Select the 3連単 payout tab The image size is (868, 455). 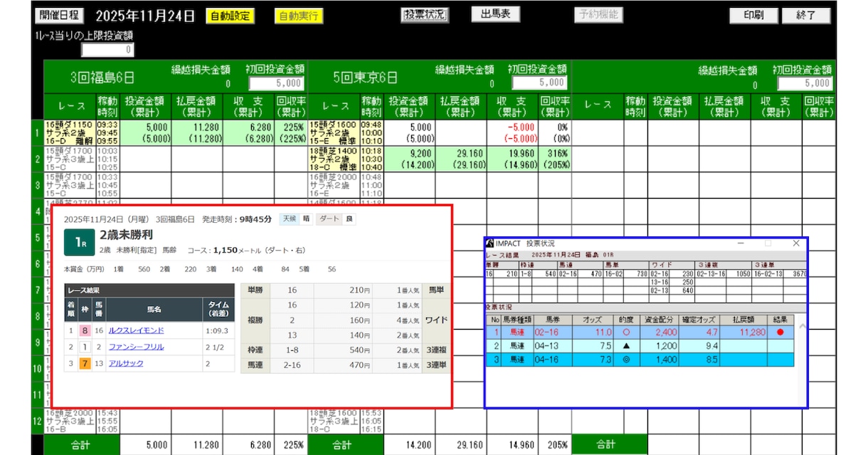(x=436, y=365)
